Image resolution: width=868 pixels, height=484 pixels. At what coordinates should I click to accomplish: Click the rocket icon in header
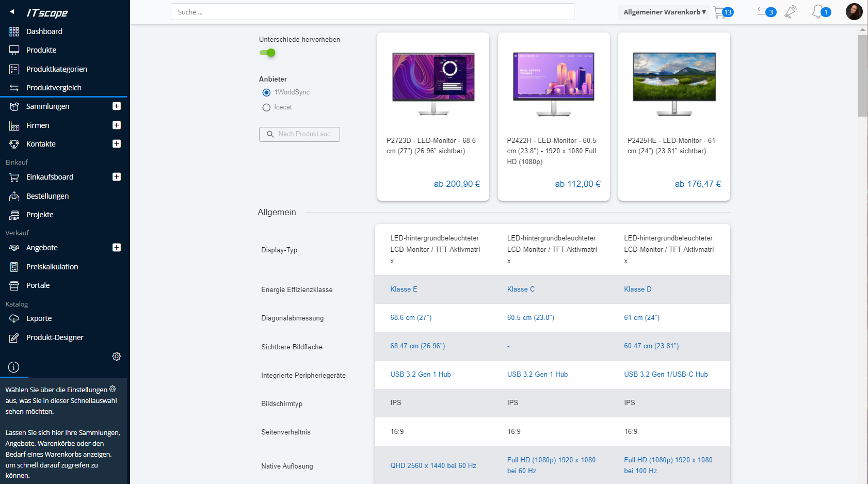(791, 12)
